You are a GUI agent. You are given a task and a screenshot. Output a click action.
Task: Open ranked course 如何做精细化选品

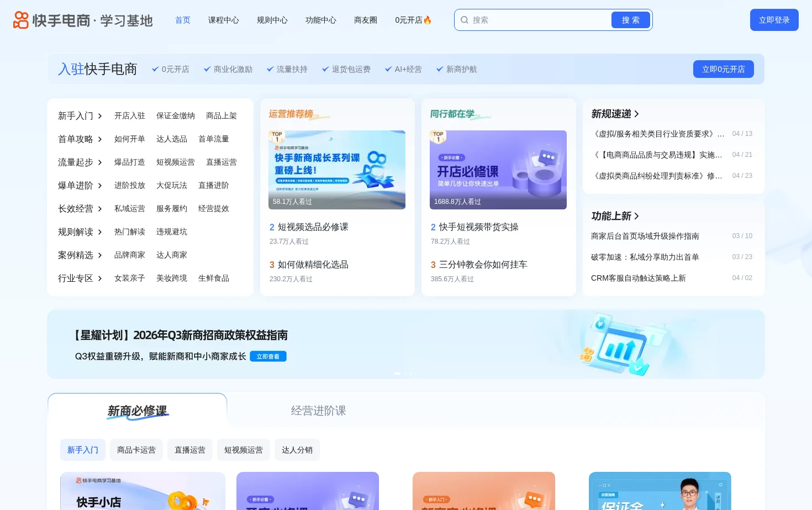pos(313,265)
